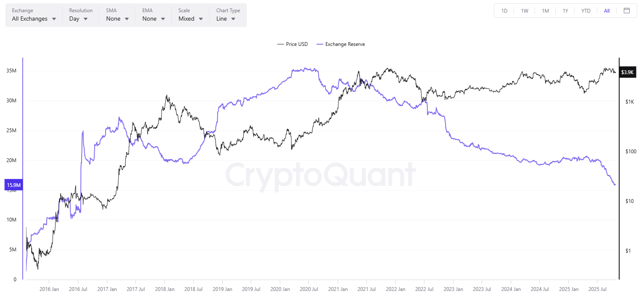Screen dimensions: 644x296
Task: Click the highlighted All time range
Action: click(x=607, y=11)
